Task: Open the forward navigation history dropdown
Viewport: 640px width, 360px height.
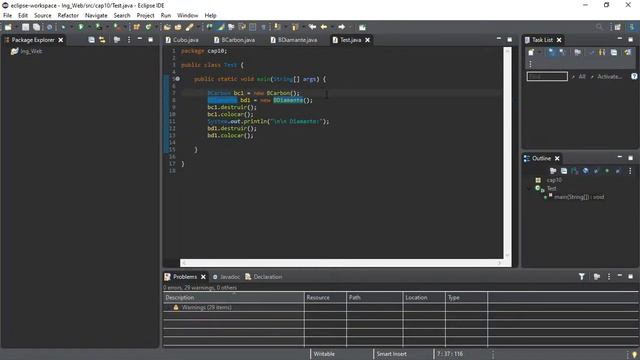Action: coord(350,27)
